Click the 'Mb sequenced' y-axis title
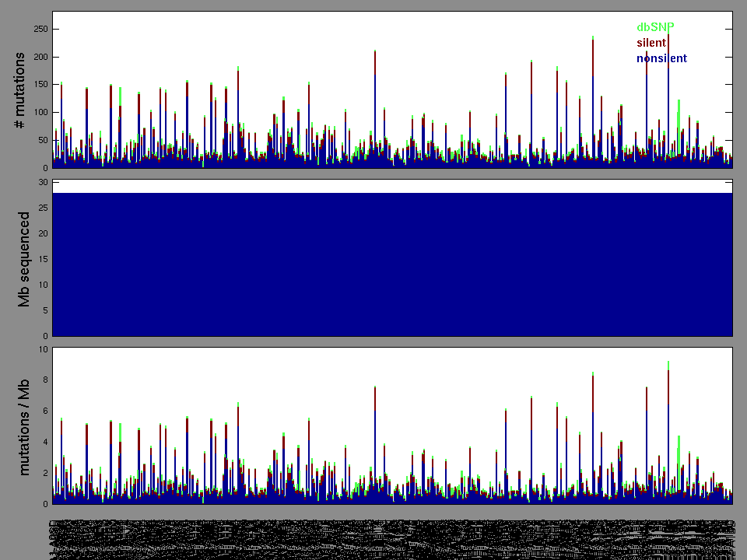Viewport: 747px width, 560px height. tap(23, 258)
